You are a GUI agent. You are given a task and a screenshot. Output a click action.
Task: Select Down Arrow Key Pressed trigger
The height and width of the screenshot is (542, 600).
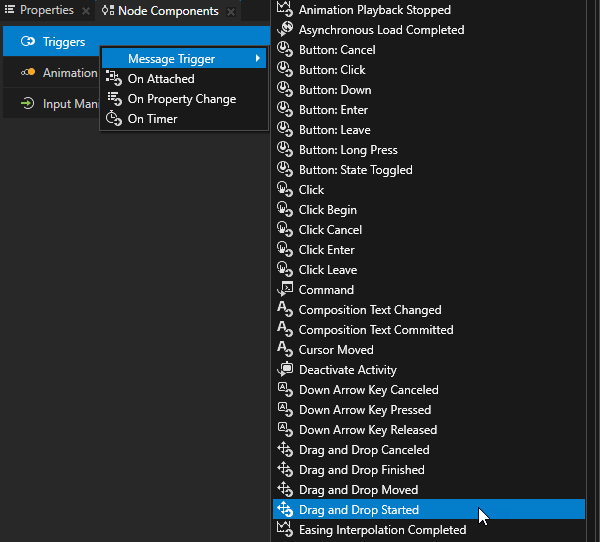tap(429, 409)
